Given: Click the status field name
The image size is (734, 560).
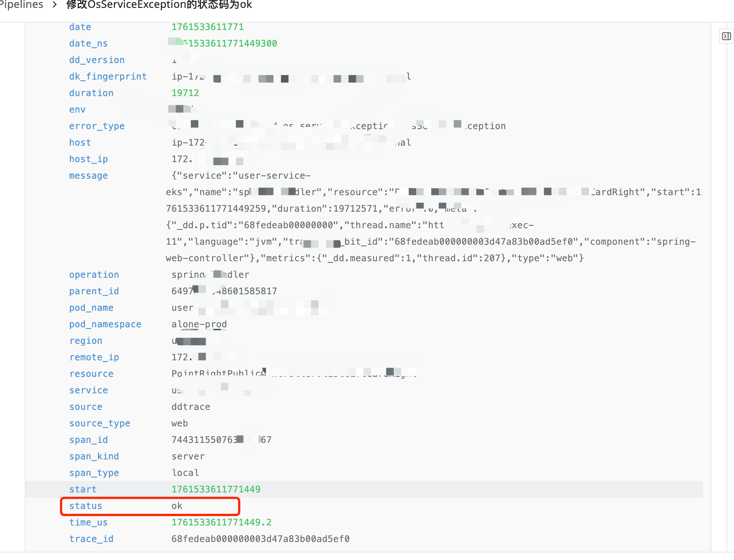Looking at the screenshot, I should pyautogui.click(x=86, y=506).
